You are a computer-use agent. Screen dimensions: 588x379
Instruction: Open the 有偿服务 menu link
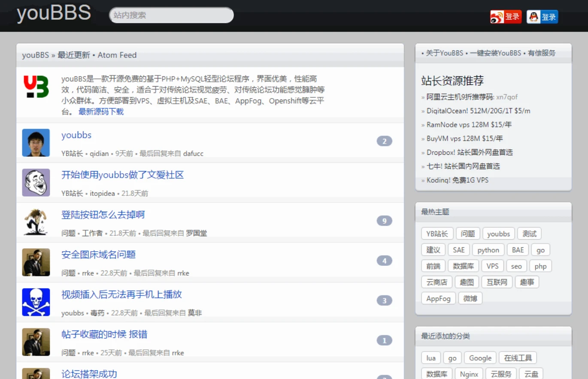coord(541,53)
